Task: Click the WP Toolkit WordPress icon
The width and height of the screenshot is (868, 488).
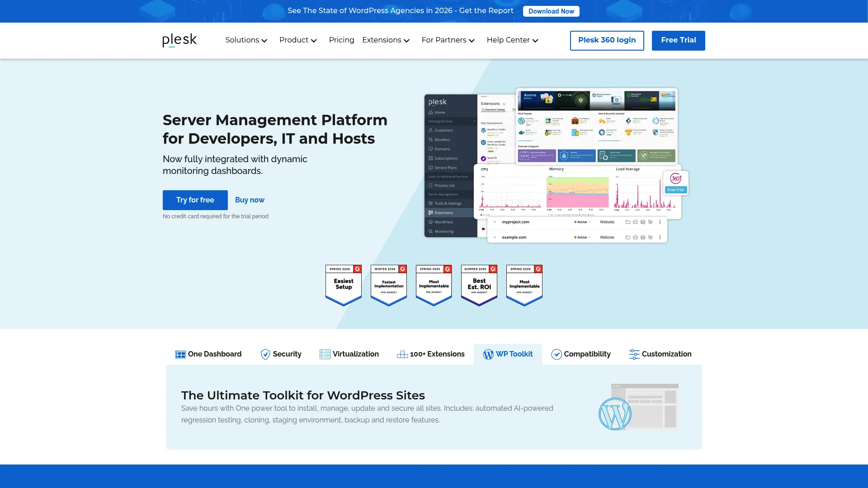Action: (488, 354)
